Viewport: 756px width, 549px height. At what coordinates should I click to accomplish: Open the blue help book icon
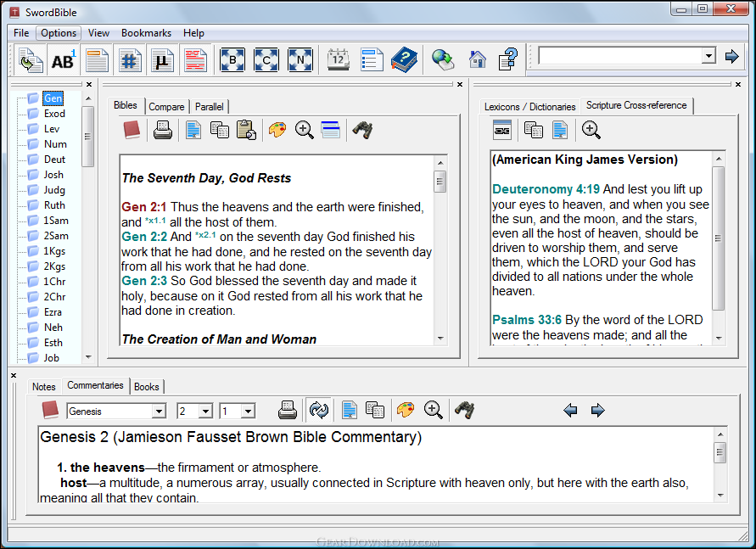[404, 60]
